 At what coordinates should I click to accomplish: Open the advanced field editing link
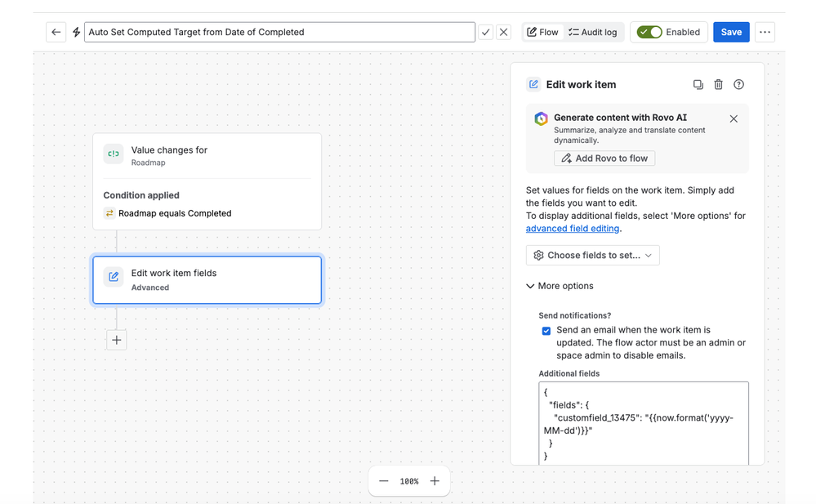pos(573,228)
